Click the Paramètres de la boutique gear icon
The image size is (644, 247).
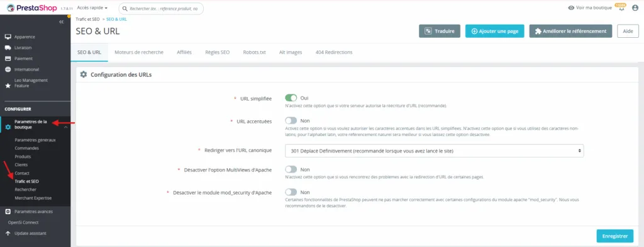pyautogui.click(x=8, y=127)
